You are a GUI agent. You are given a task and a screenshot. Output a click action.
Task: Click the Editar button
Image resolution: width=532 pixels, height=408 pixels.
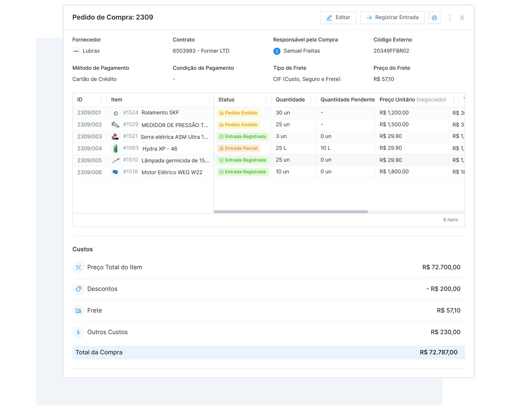click(338, 18)
